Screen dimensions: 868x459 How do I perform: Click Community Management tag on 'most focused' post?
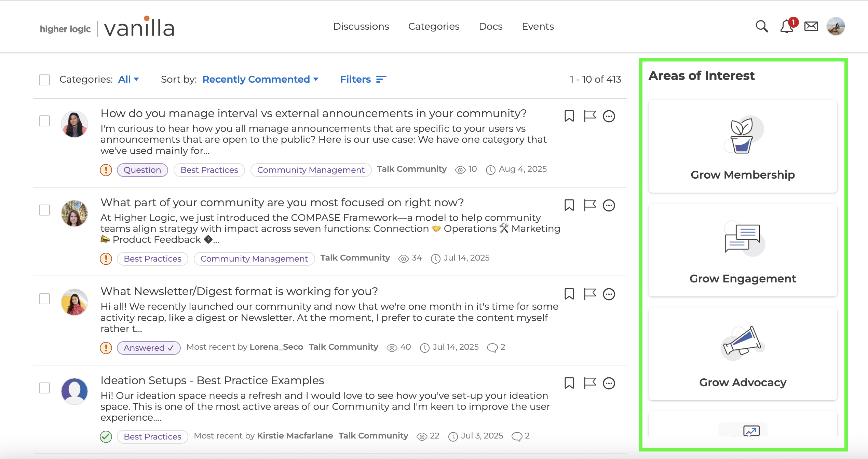coord(254,259)
